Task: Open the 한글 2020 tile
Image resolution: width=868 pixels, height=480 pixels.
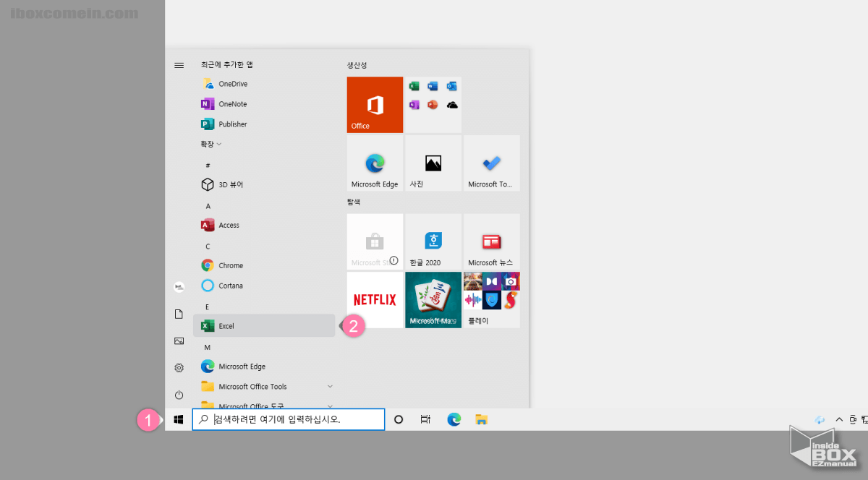Action: 433,241
